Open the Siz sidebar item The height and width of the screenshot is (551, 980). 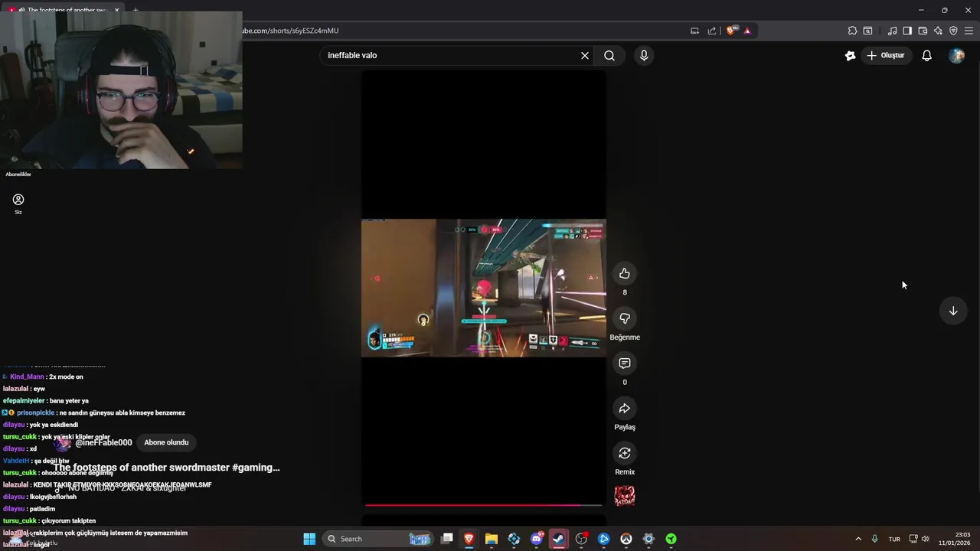click(18, 204)
